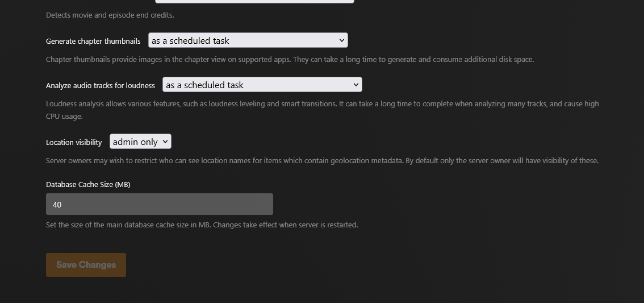
Task: Focus the Database Cache Size input field
Action: click(x=160, y=204)
